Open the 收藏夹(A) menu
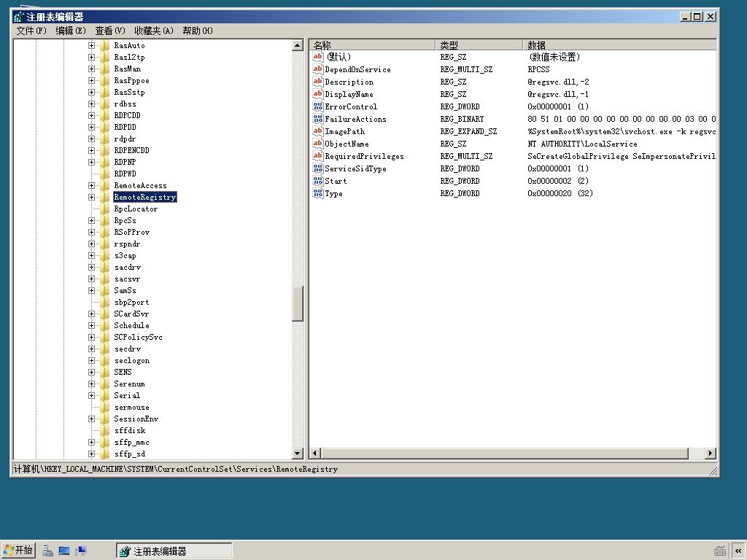Image resolution: width=747 pixels, height=560 pixels. [x=153, y=31]
